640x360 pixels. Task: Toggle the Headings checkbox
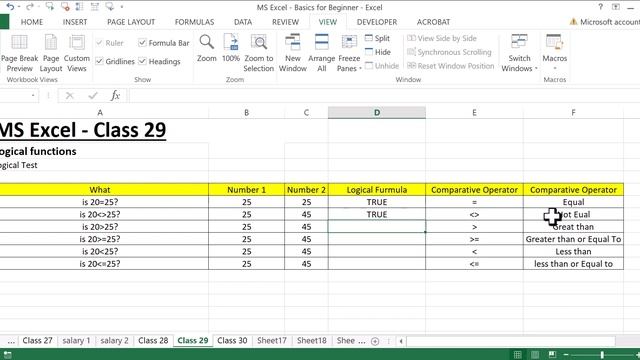pyautogui.click(x=142, y=61)
